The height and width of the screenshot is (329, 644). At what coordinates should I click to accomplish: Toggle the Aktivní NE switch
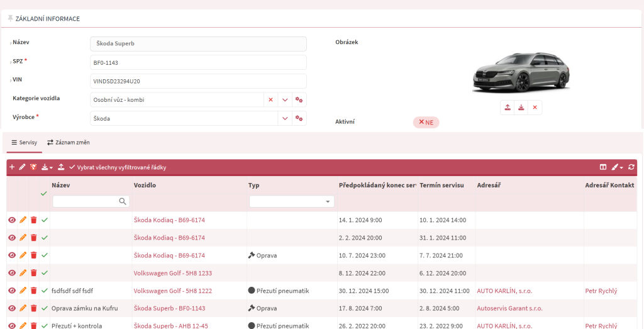[426, 122]
